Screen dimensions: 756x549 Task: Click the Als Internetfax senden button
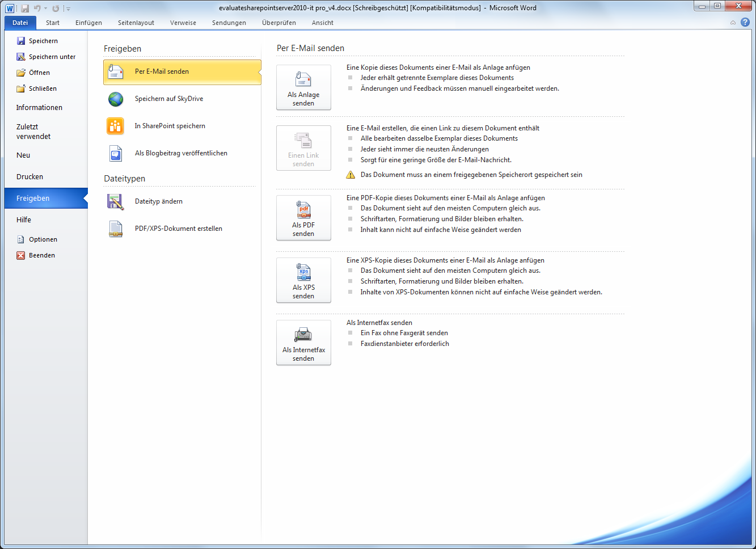point(303,343)
